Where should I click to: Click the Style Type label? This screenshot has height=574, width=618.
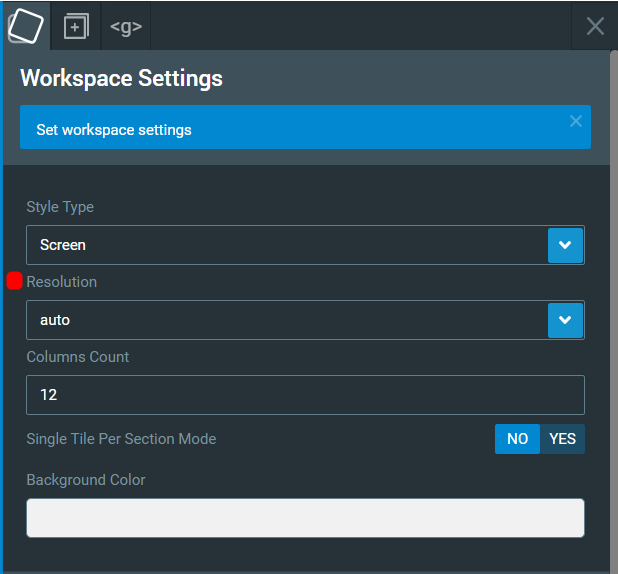coord(60,207)
